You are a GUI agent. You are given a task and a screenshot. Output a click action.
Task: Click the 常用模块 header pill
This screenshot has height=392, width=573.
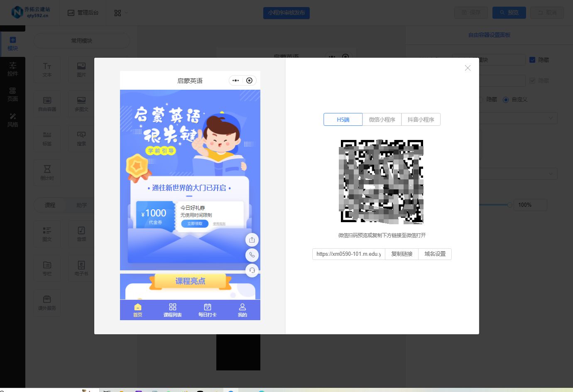tap(82, 41)
